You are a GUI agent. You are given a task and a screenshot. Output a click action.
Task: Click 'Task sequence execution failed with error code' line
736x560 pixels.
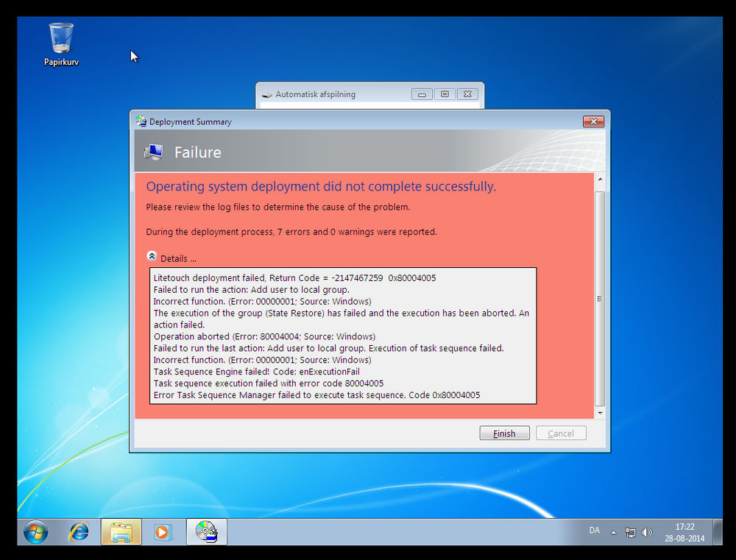pos(269,383)
